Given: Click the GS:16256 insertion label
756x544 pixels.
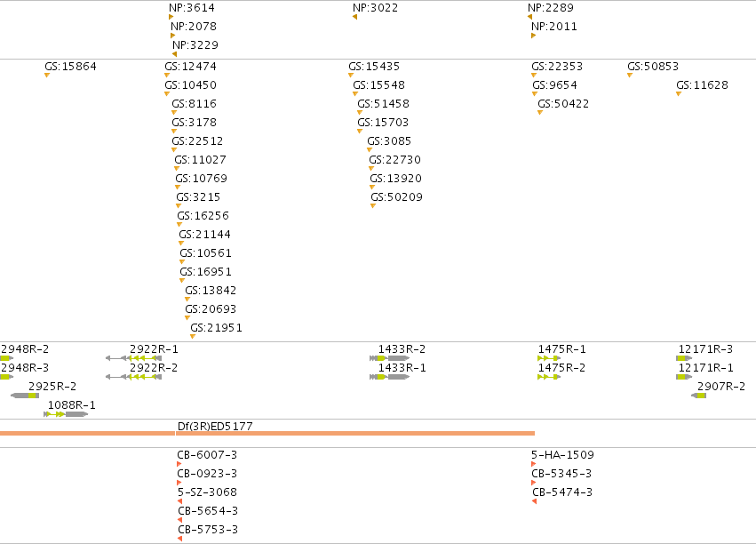Looking at the screenshot, I should [x=203, y=216].
